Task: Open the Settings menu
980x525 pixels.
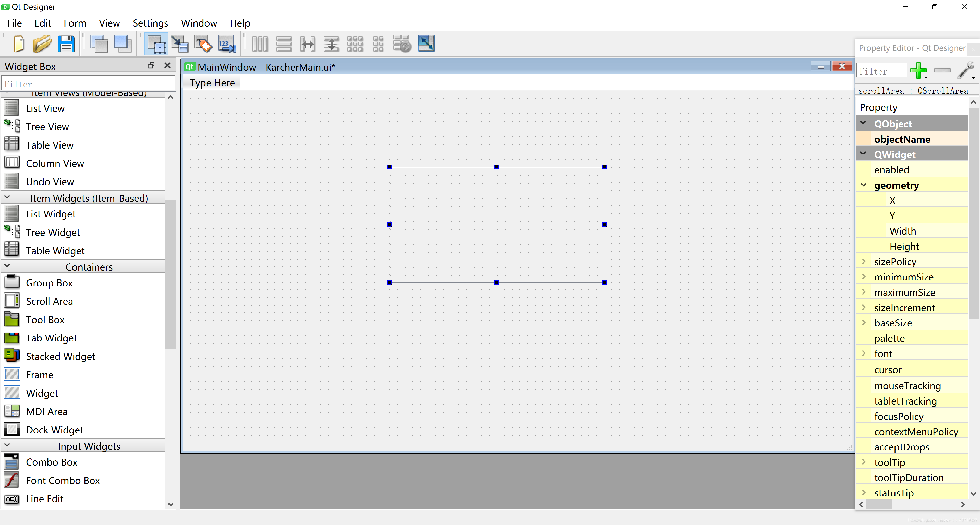Action: [x=150, y=23]
